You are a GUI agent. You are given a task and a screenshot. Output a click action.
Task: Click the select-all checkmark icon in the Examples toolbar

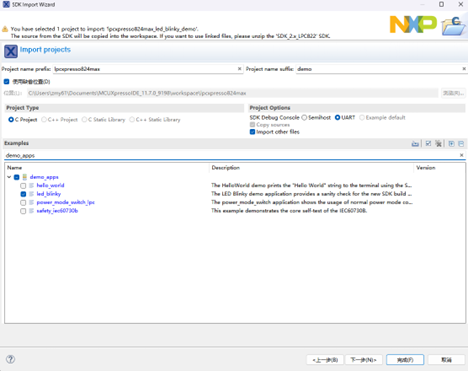coord(428,144)
